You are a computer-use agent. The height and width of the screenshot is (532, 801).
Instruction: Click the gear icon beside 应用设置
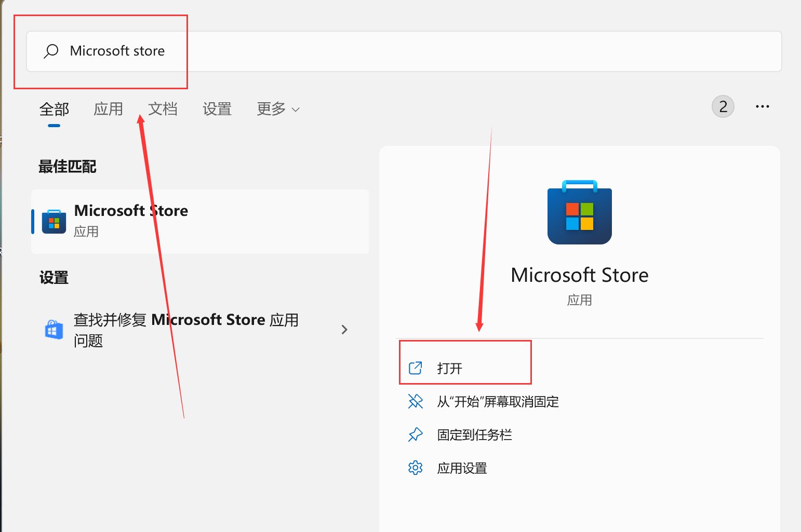click(416, 468)
